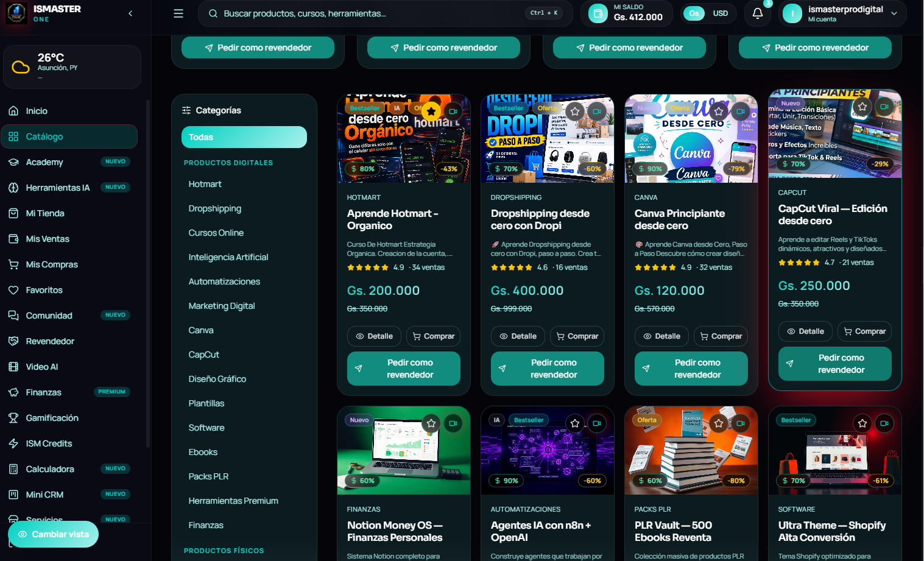Go to Herramientas IA
The width and height of the screenshot is (924, 561).
69,188
